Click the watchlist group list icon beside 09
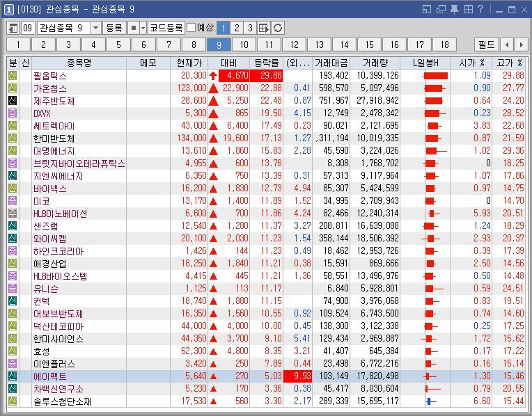532x416 pixels. (13, 28)
